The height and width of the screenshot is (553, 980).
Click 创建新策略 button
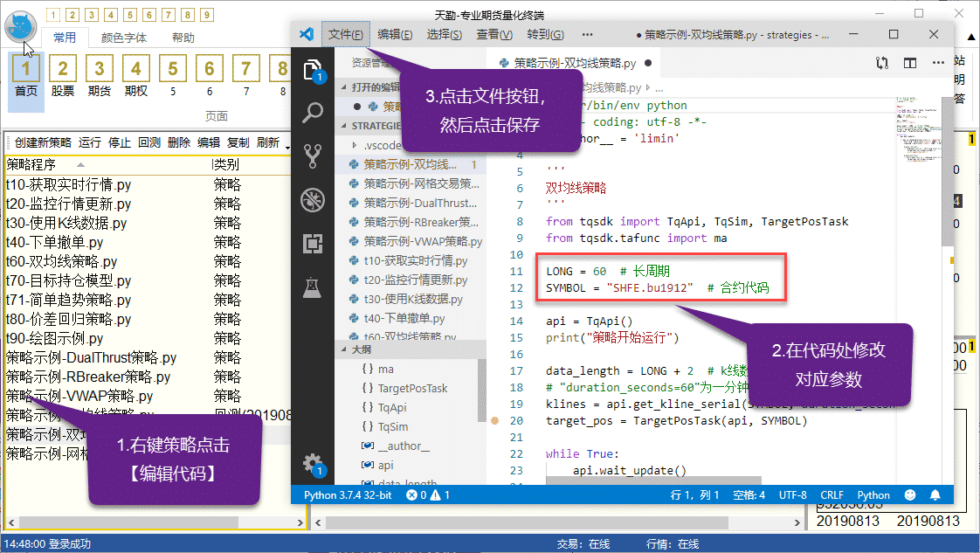(x=42, y=142)
